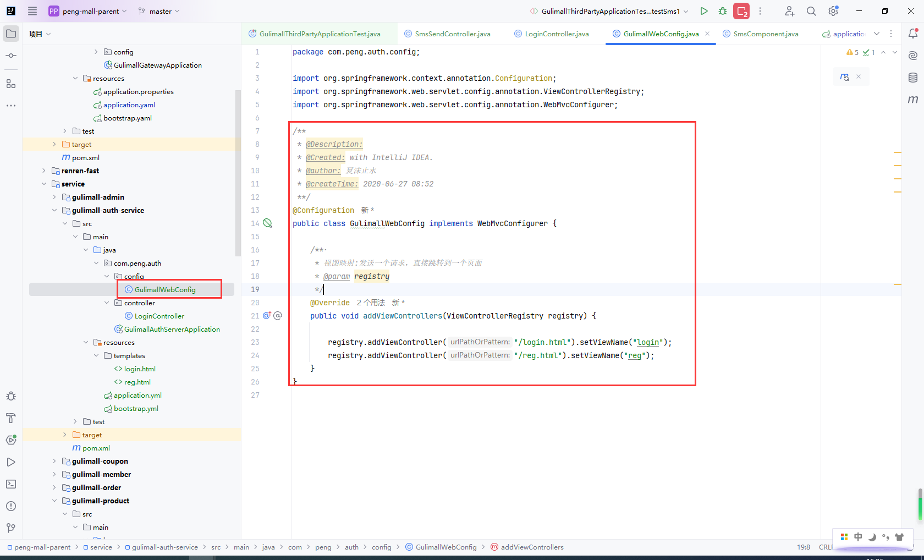This screenshot has width=924, height=560.
Task: Collapse the service folder
Action: (x=44, y=184)
